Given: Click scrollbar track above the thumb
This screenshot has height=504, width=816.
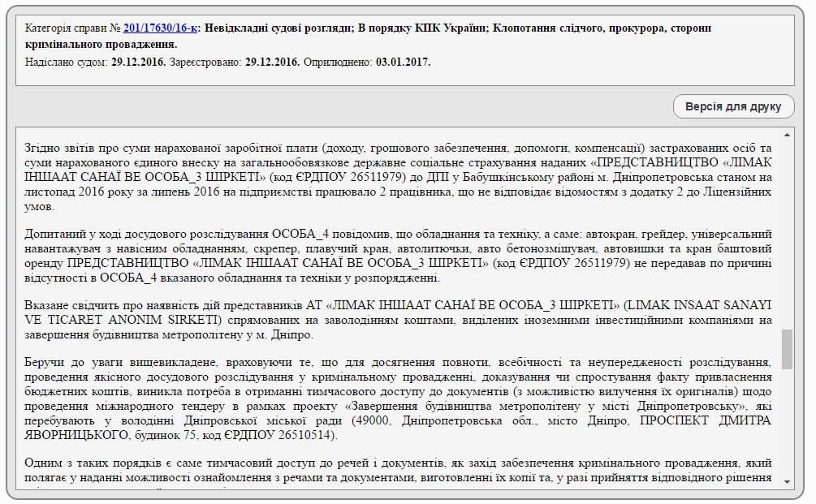Looking at the screenshot, I should [787, 235].
